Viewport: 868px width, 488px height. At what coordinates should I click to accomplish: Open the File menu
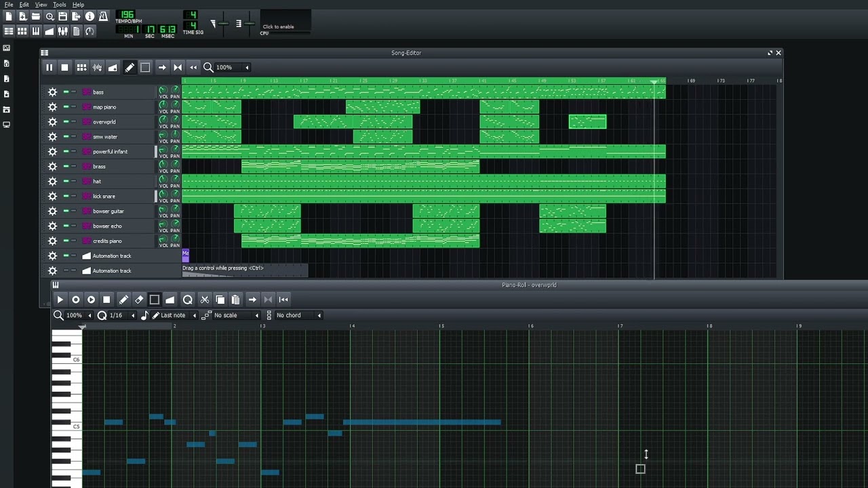coord(9,5)
